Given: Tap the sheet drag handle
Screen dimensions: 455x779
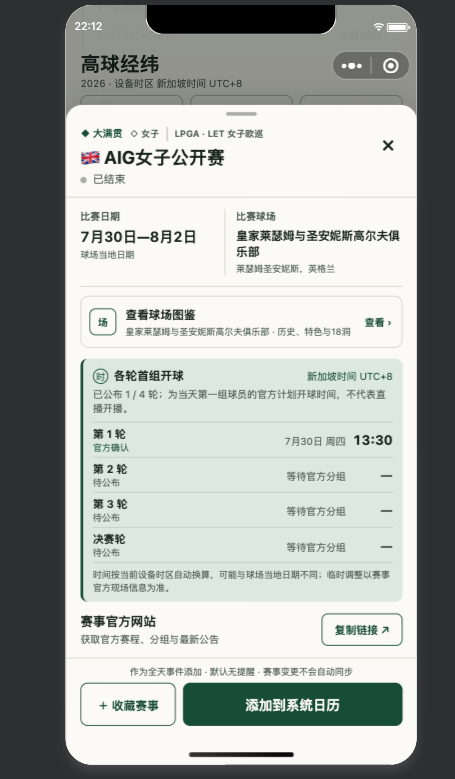Looking at the screenshot, I should click(x=241, y=114).
